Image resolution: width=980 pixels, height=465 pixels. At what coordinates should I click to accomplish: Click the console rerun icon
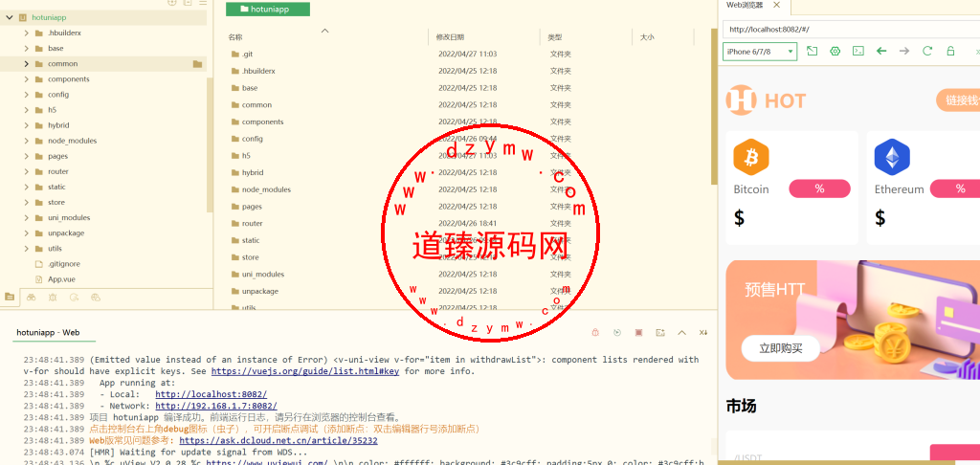(617, 333)
